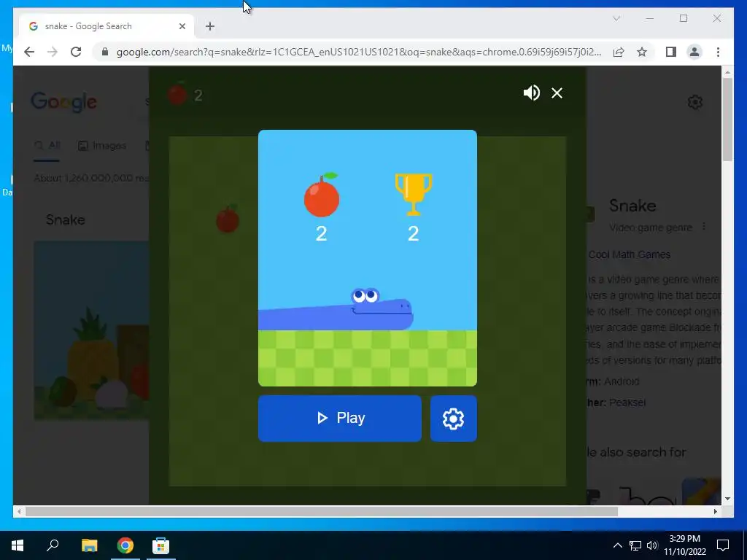Open the taskbar clock and date
The width and height of the screenshot is (747, 560).
click(684, 545)
